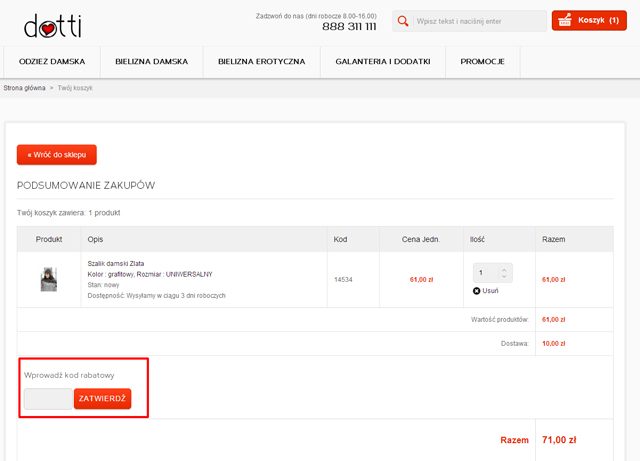Click the Strona główna breadcrumb link
Screen dimensions: 640x461
24,89
